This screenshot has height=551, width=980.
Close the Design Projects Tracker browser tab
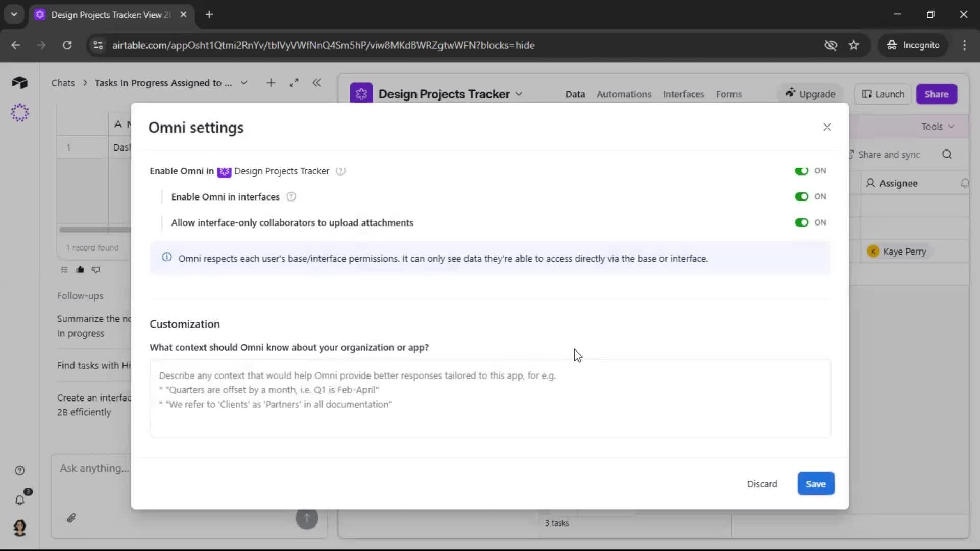pyautogui.click(x=183, y=15)
